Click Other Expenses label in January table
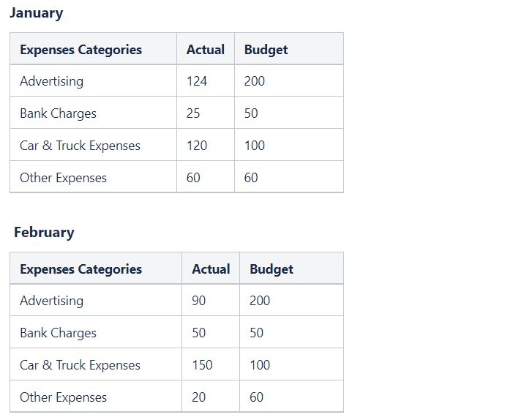 pyautogui.click(x=63, y=178)
